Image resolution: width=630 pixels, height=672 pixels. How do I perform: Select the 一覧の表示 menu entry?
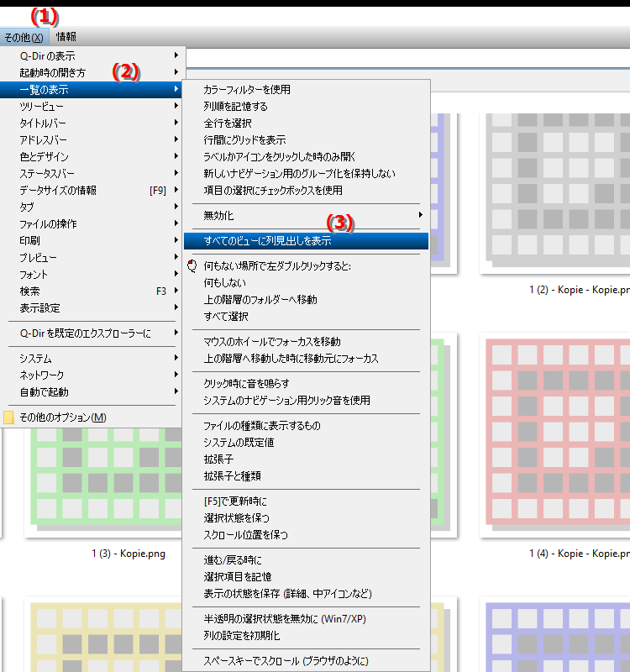(x=91, y=90)
